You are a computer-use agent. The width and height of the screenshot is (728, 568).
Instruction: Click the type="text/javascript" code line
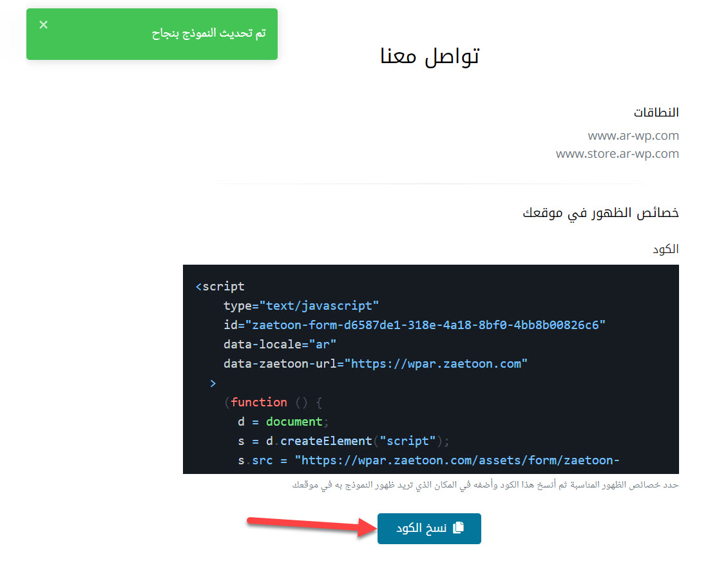(x=301, y=306)
